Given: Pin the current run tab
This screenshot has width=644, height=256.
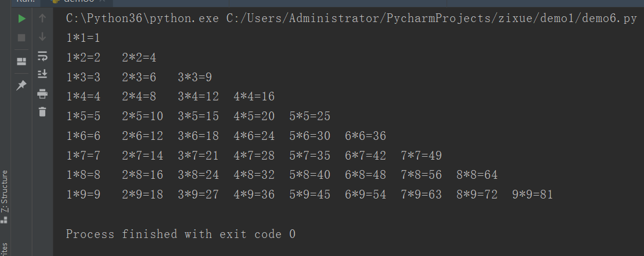Looking at the screenshot, I should click(21, 85).
